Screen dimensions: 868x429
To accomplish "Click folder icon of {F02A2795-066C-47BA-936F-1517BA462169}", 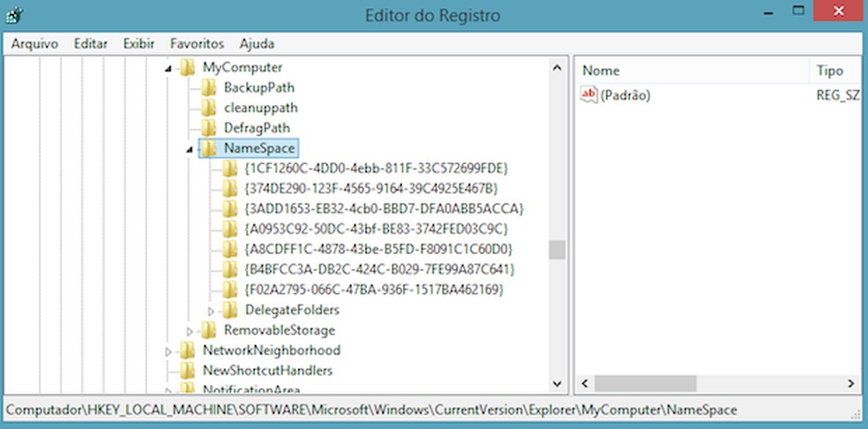I will point(229,290).
